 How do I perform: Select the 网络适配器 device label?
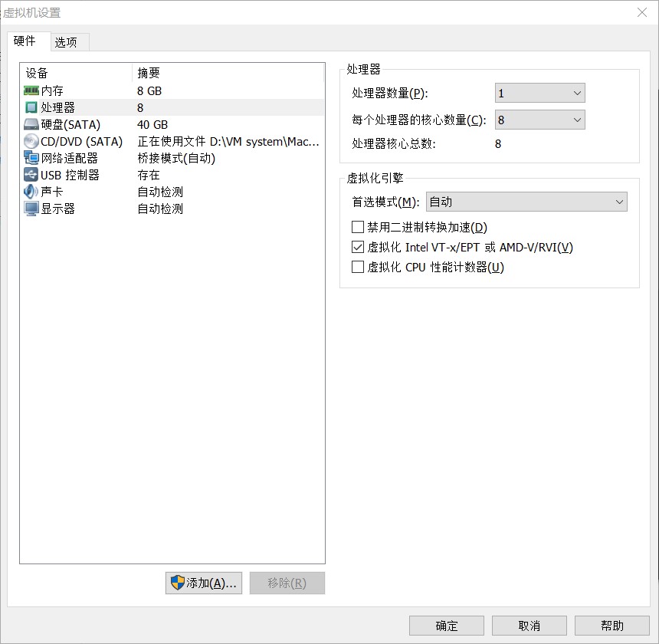(x=69, y=158)
